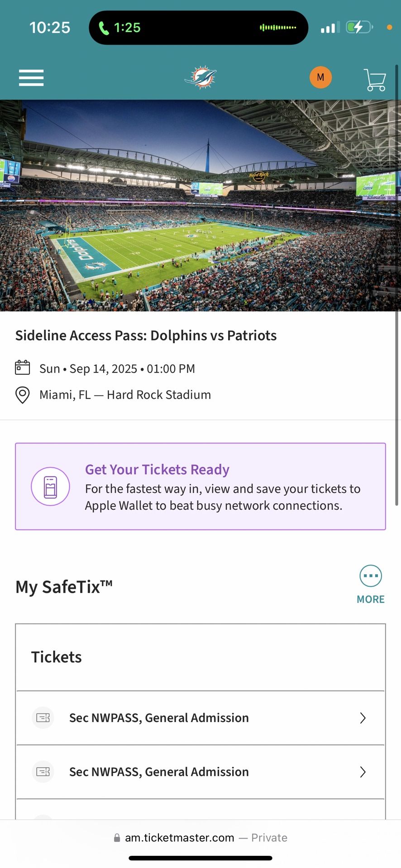Open the orange M account avatar
The height and width of the screenshot is (868, 401).
[x=320, y=77]
